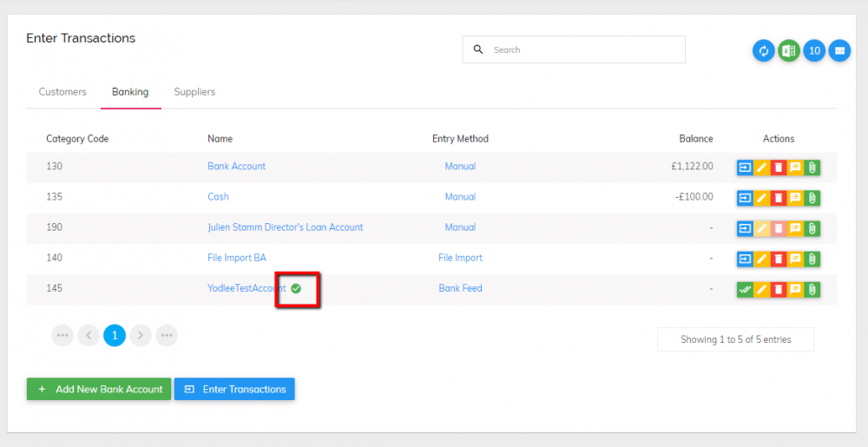Edit the Bank Account row

point(762,168)
